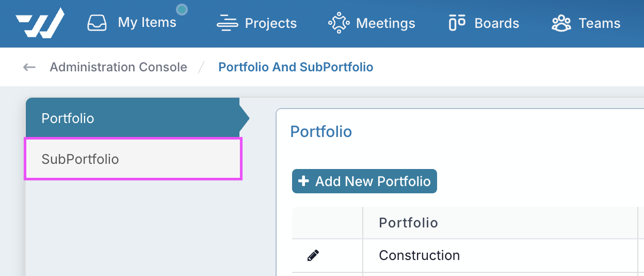Open the My Items inbox icon
Screen dimensions: 644x276
pyautogui.click(x=97, y=23)
